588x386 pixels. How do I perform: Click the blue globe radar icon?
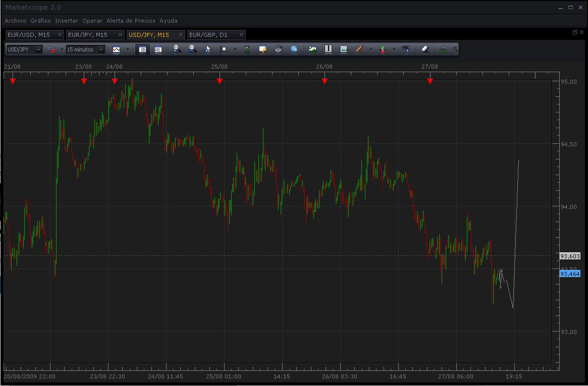point(294,49)
